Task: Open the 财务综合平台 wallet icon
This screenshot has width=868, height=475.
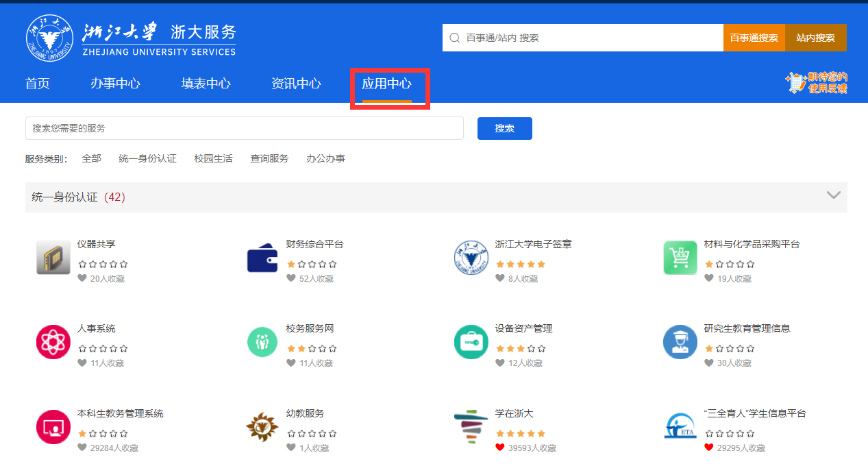Action: pyautogui.click(x=262, y=258)
